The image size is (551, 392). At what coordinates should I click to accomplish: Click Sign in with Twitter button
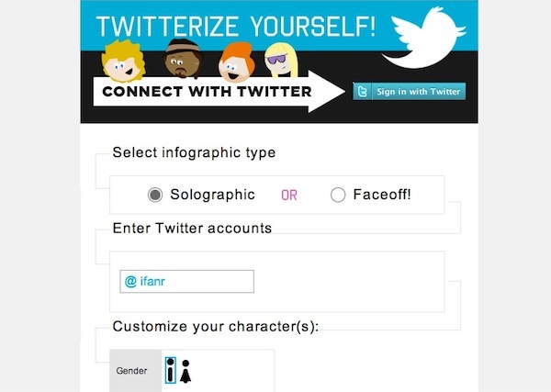click(x=410, y=92)
